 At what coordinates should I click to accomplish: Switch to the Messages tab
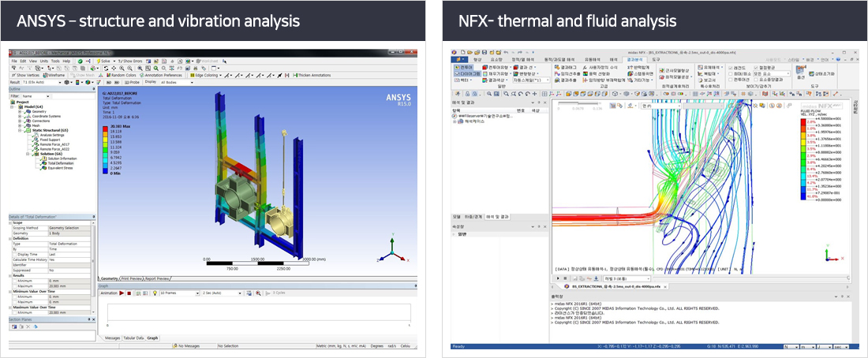coord(112,337)
